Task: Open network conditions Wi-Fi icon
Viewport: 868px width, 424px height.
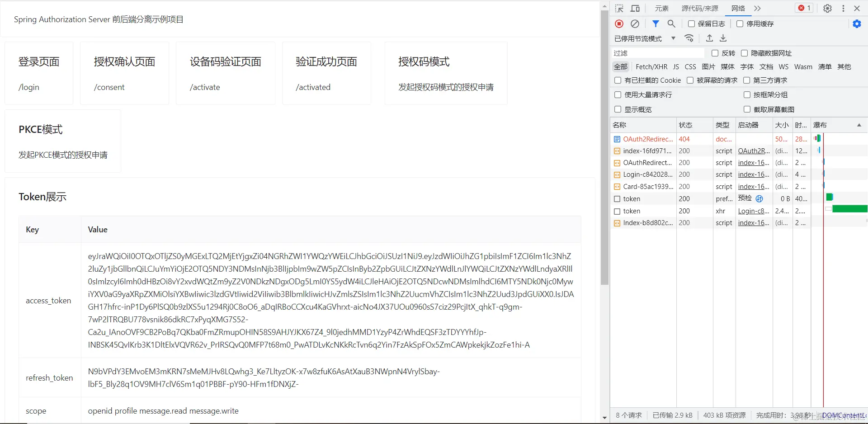Action: pyautogui.click(x=689, y=38)
